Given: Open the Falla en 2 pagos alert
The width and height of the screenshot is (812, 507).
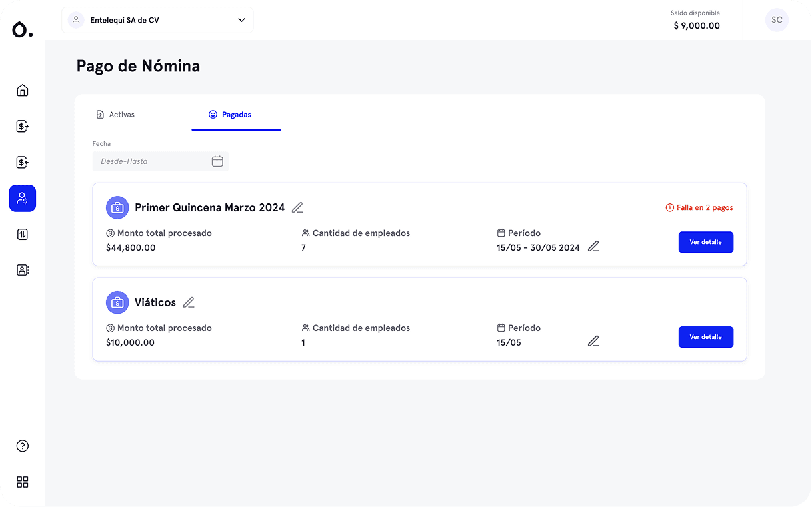Looking at the screenshot, I should [699, 207].
